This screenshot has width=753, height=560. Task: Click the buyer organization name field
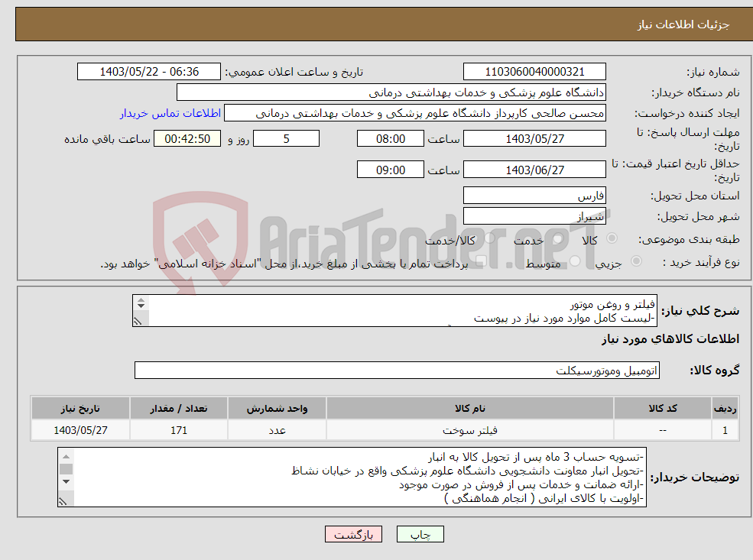pos(391,92)
